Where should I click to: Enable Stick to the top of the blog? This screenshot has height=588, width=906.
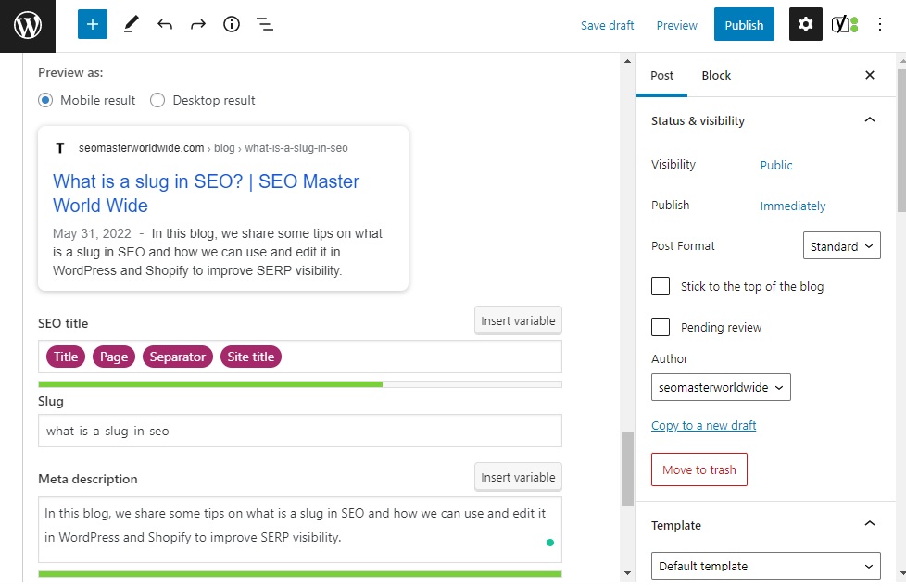coord(661,286)
